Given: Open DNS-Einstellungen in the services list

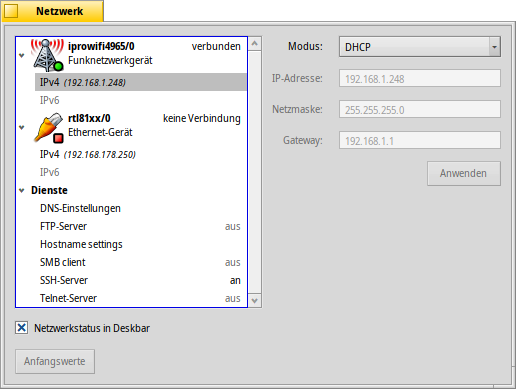Looking at the screenshot, I should click(131, 208).
